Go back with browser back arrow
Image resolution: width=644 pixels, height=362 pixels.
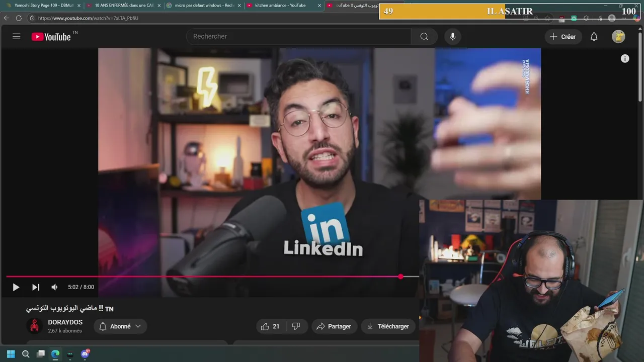click(x=7, y=18)
